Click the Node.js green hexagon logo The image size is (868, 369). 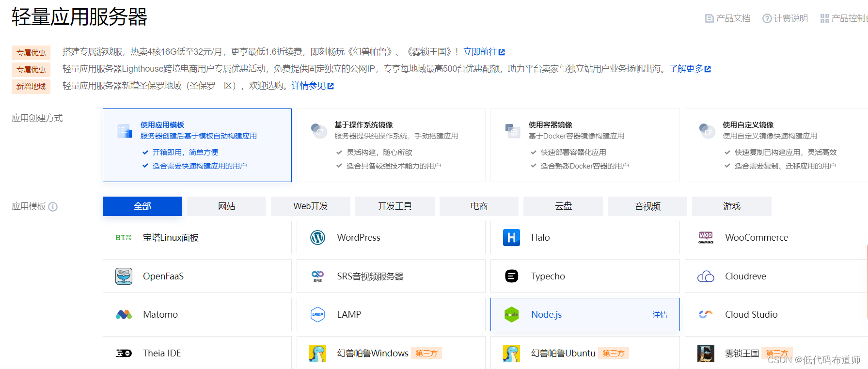point(511,315)
